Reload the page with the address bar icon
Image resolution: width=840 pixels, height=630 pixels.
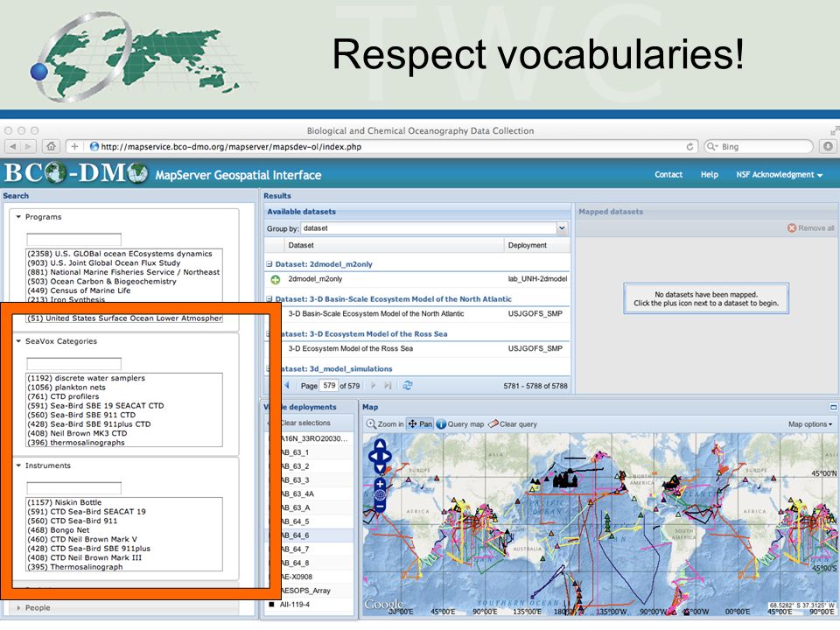click(689, 147)
